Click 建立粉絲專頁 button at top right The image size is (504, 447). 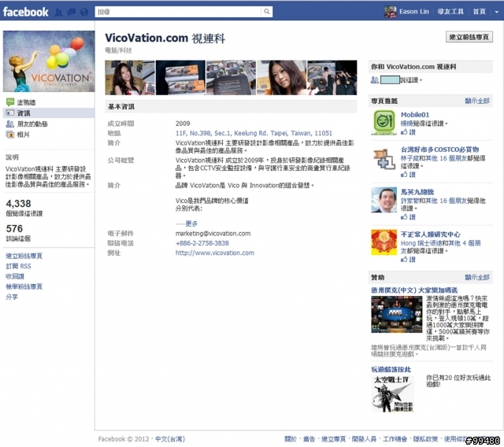coord(469,37)
